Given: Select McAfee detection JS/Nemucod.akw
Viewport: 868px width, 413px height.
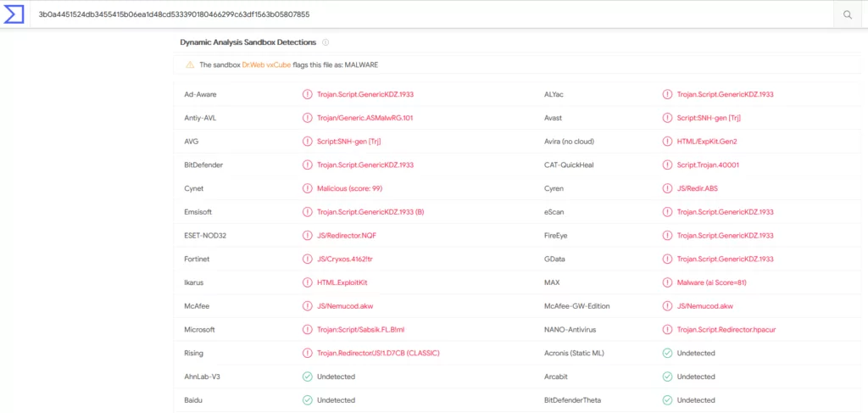Looking at the screenshot, I should [345, 306].
